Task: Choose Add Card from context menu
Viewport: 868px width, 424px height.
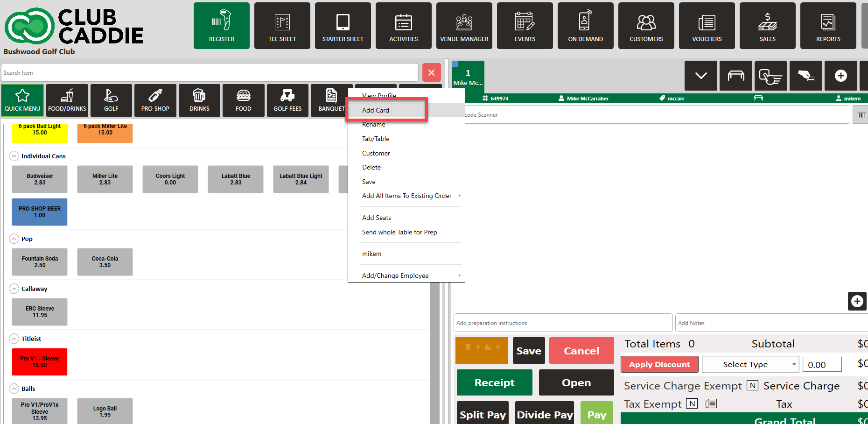Action: coord(376,110)
